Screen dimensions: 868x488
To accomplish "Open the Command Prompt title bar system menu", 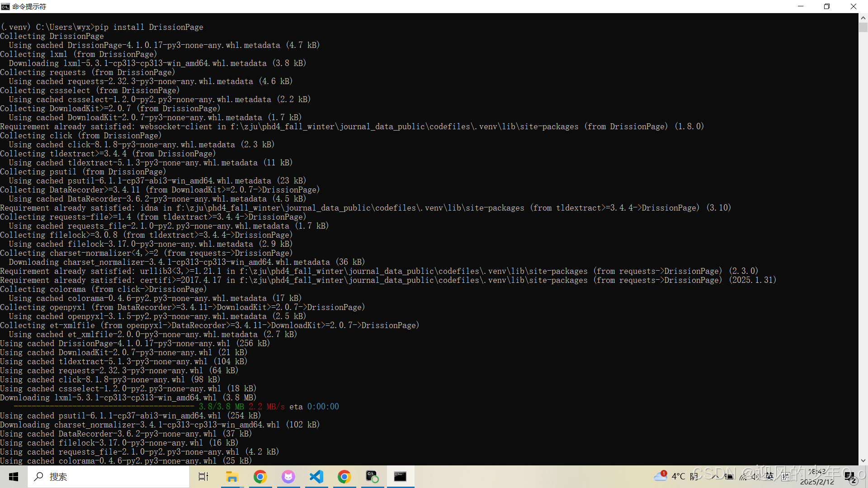I will click(x=6, y=6).
